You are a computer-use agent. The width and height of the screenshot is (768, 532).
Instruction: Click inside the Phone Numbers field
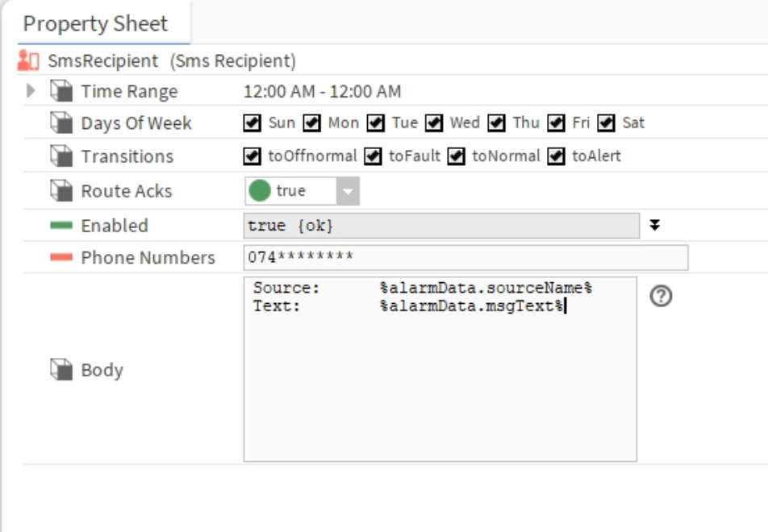pos(465,258)
